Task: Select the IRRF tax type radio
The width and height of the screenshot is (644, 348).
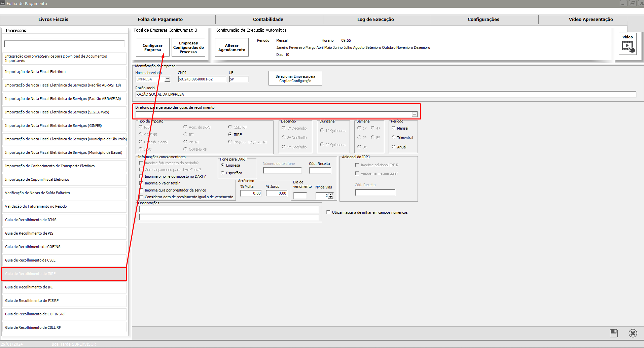Action: (230, 134)
